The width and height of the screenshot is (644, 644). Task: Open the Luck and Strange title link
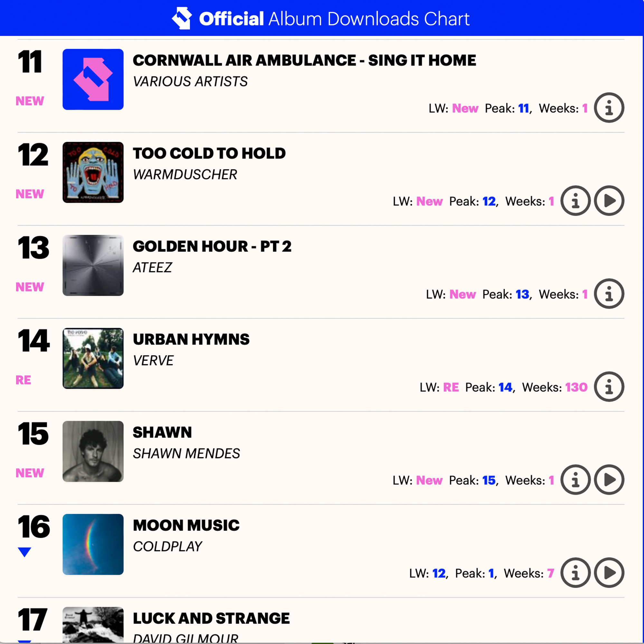[x=211, y=618]
